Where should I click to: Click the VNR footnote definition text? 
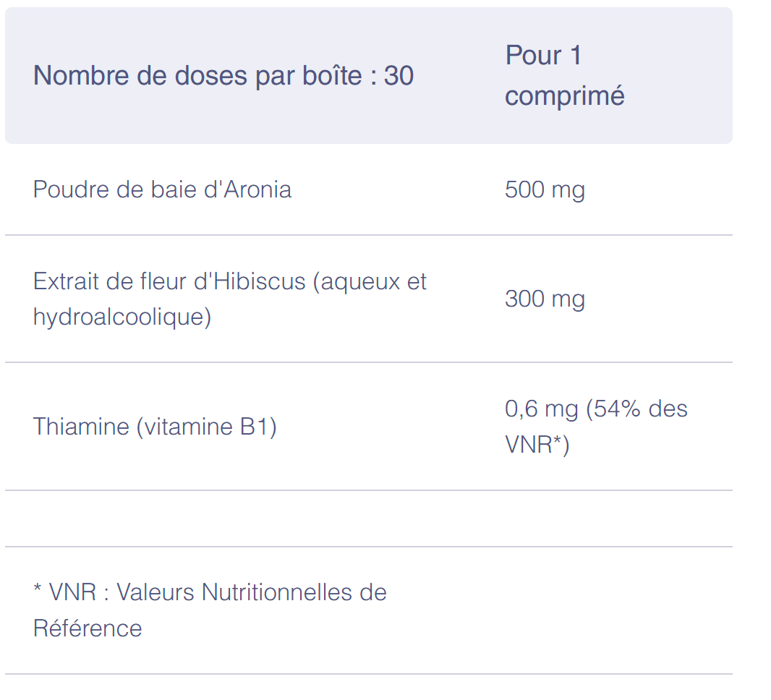[210, 610]
